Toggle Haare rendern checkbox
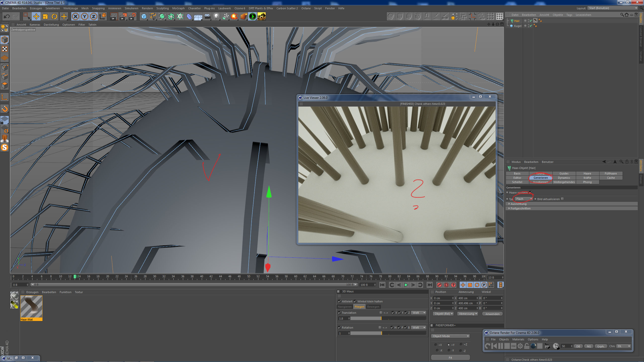 click(x=530, y=193)
